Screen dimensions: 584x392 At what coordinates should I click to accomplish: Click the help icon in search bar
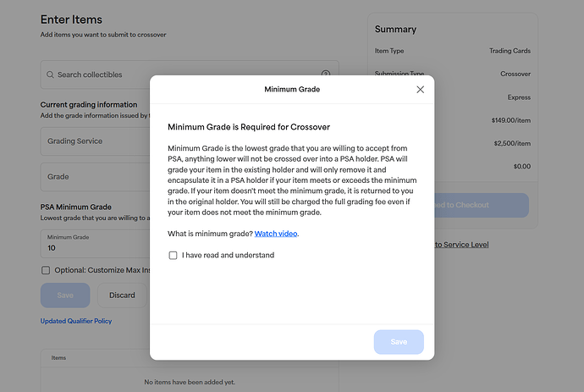pos(326,74)
